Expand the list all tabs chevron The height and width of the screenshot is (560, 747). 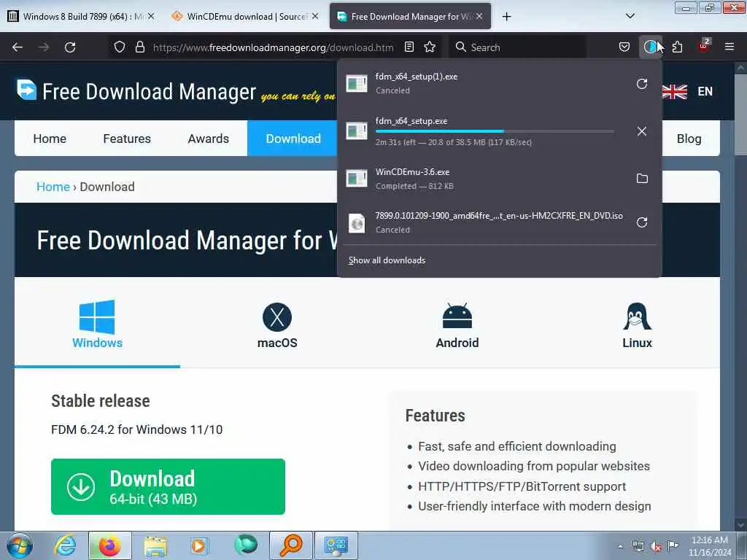click(x=630, y=16)
